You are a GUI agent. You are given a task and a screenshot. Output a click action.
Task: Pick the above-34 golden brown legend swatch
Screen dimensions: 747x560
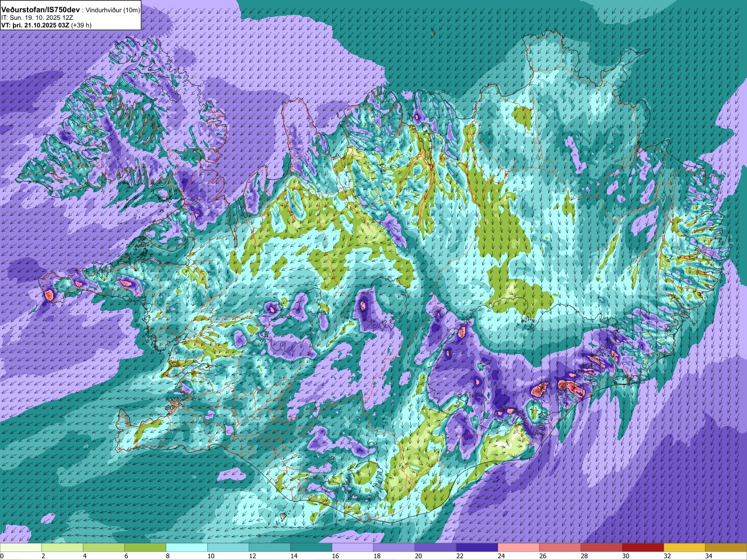tap(725, 548)
